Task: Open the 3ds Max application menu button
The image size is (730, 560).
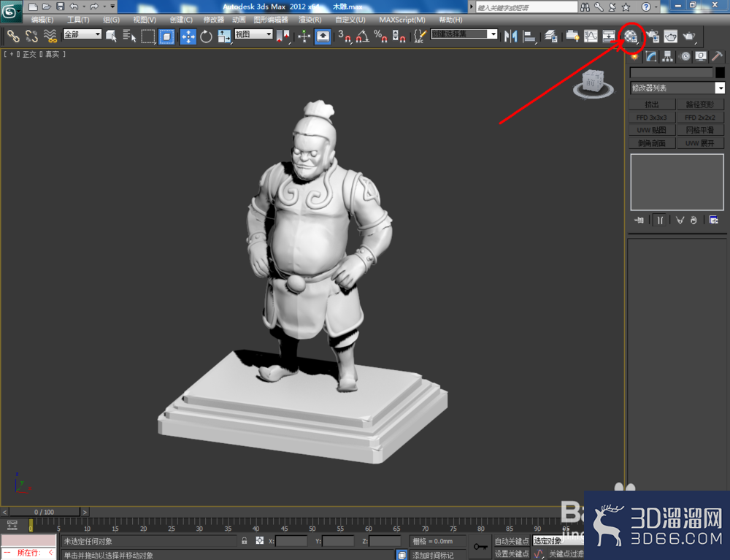Action: (11, 11)
